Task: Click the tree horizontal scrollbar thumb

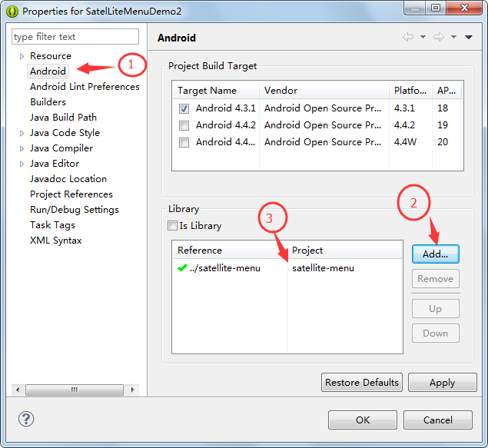Action: click(75, 390)
